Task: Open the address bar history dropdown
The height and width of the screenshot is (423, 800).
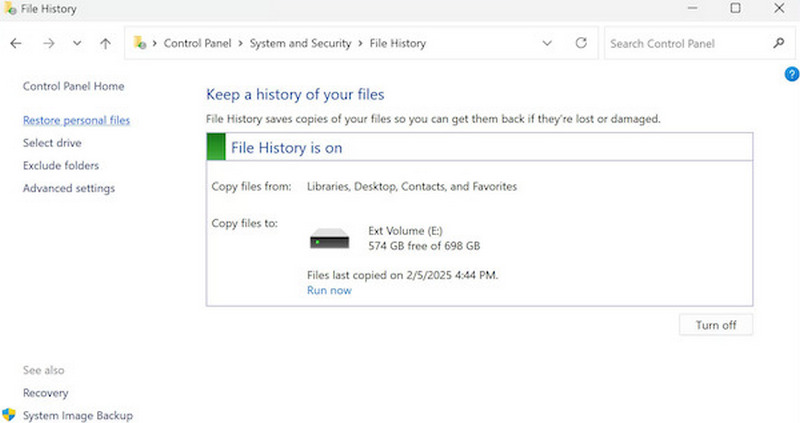Action: point(547,43)
